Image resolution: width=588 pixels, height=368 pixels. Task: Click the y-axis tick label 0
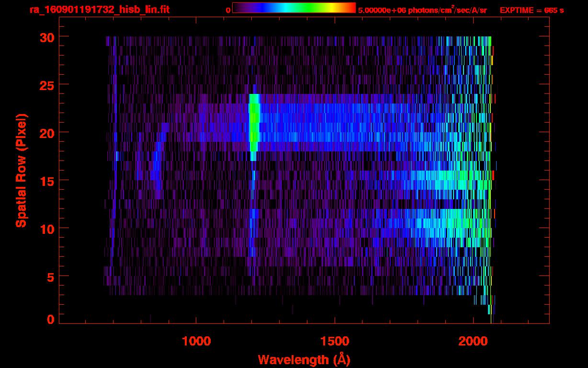51,320
